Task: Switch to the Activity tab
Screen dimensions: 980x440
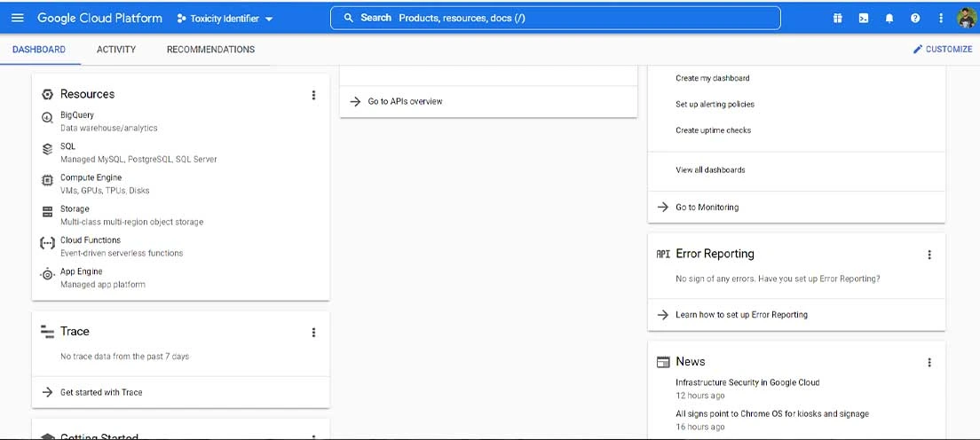Action: click(x=116, y=50)
